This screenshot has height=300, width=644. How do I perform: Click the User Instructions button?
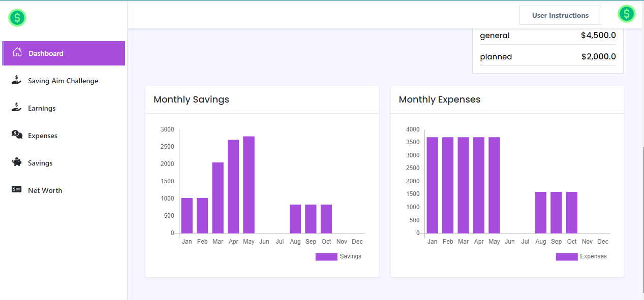click(560, 15)
